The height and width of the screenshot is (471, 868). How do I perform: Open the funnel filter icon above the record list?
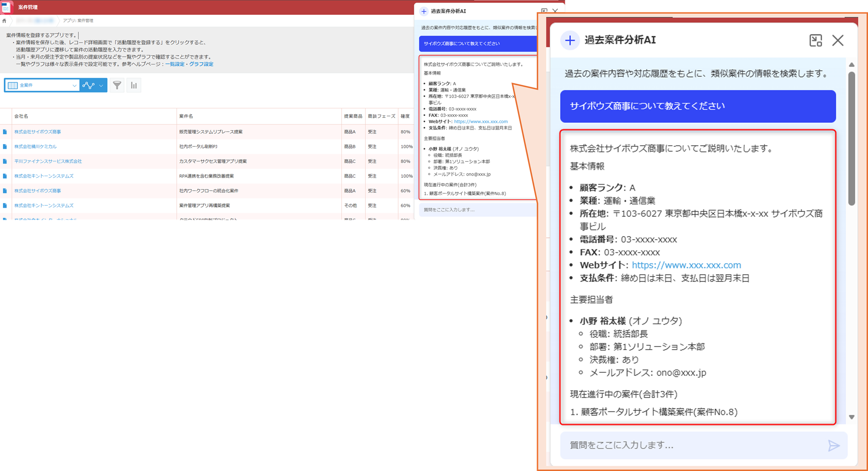[117, 85]
